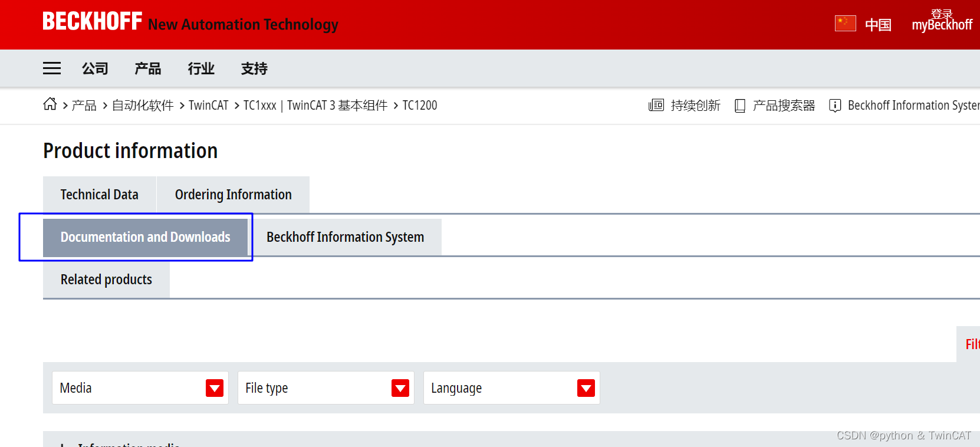The width and height of the screenshot is (980, 447).
Task: Click the Language filter field
Action: pos(512,388)
